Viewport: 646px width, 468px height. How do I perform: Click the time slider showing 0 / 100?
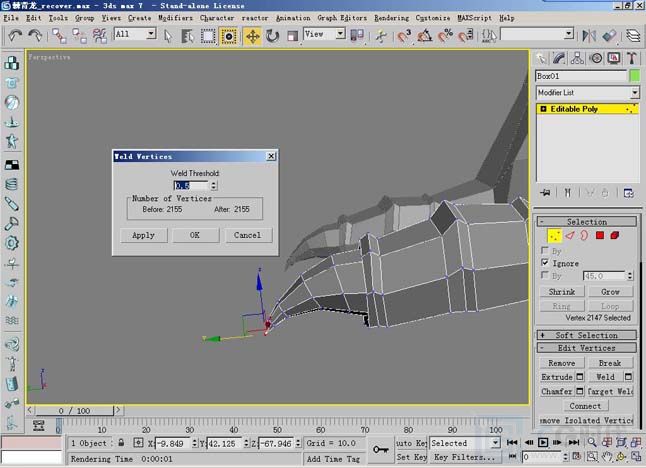[74, 411]
